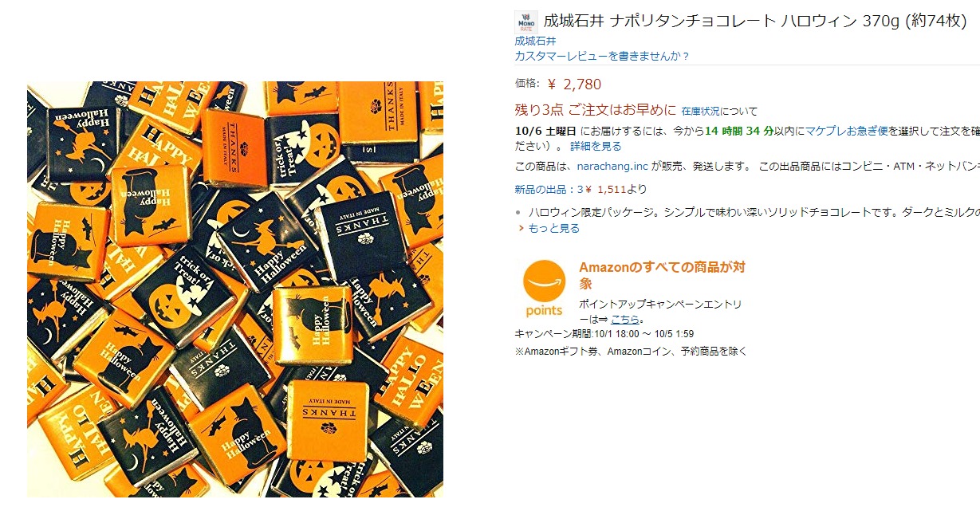
Task: Click the Amazonのすべての商品が対象 heading
Action: [662, 275]
